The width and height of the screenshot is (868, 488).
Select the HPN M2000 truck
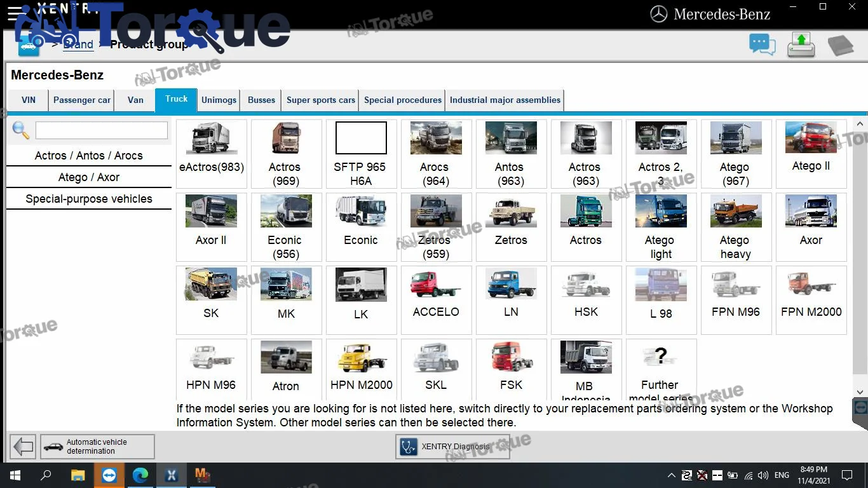click(x=362, y=369)
